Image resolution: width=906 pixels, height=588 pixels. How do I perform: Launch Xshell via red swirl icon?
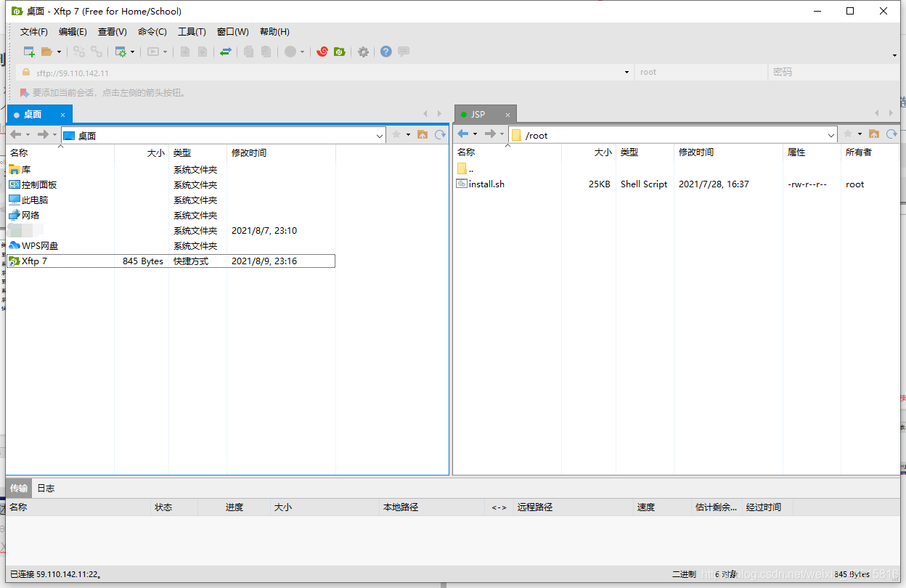click(x=322, y=52)
